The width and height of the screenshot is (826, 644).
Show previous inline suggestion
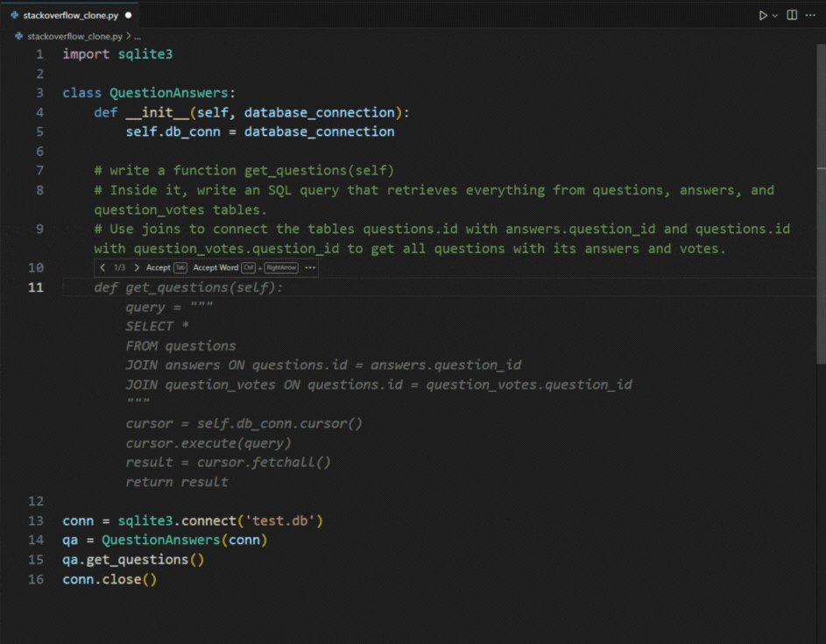tap(102, 267)
